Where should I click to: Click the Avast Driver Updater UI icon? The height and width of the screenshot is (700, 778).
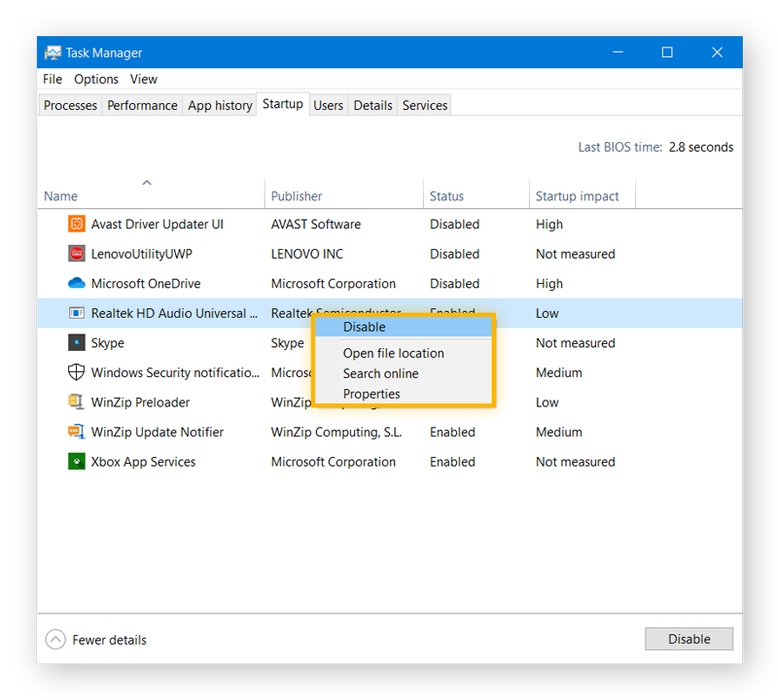77,224
